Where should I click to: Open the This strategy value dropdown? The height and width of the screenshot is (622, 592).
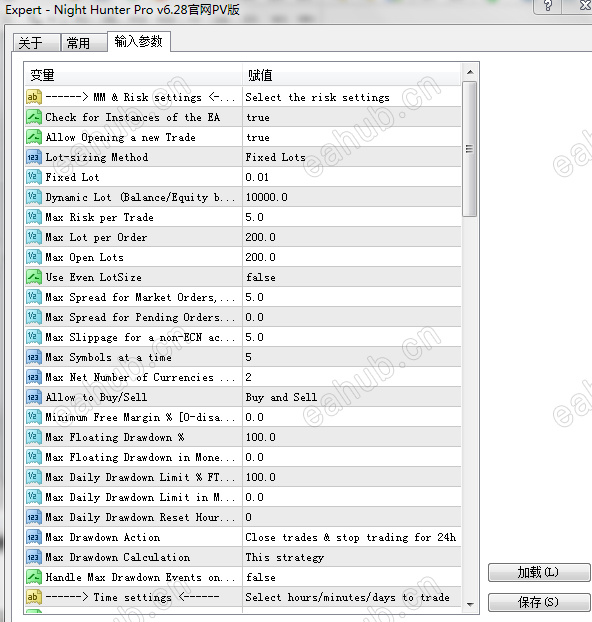[x=352, y=557]
